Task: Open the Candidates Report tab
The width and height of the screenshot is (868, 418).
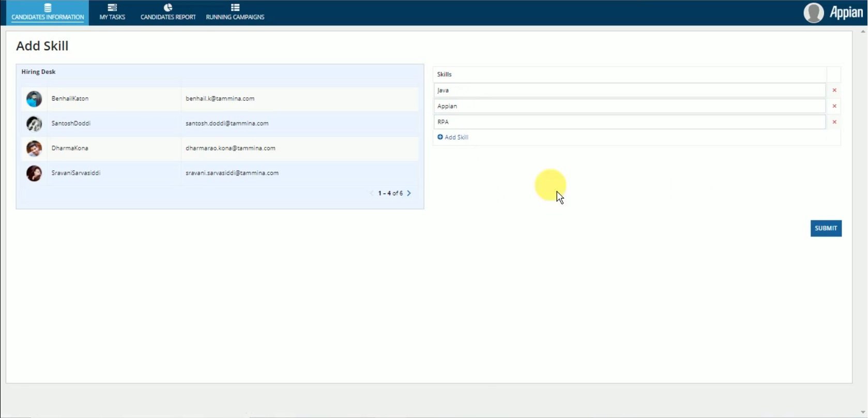Action: pos(168,12)
